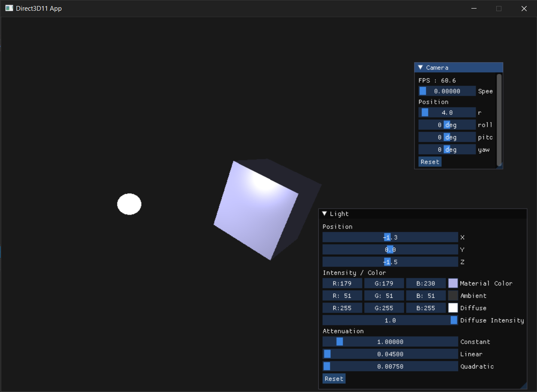Minimize the Direct3D11 App window
Image resolution: width=537 pixels, height=392 pixels.
(x=474, y=9)
